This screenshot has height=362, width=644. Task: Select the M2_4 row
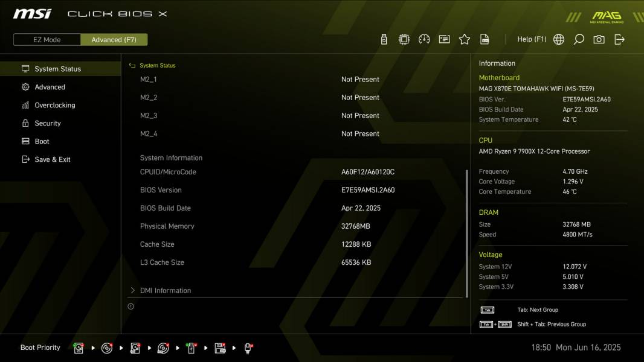[x=295, y=133]
